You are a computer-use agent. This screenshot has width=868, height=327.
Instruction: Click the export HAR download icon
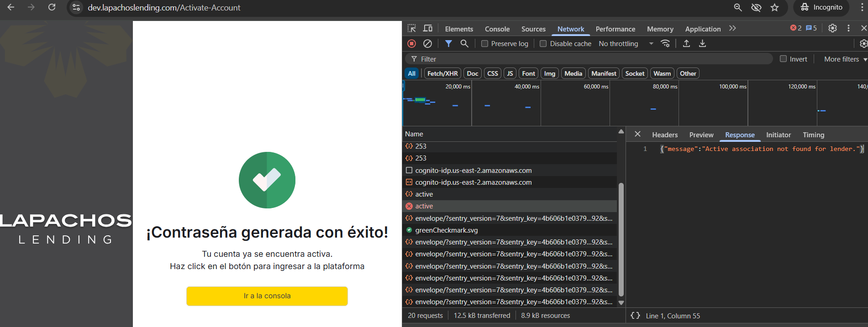tap(702, 43)
